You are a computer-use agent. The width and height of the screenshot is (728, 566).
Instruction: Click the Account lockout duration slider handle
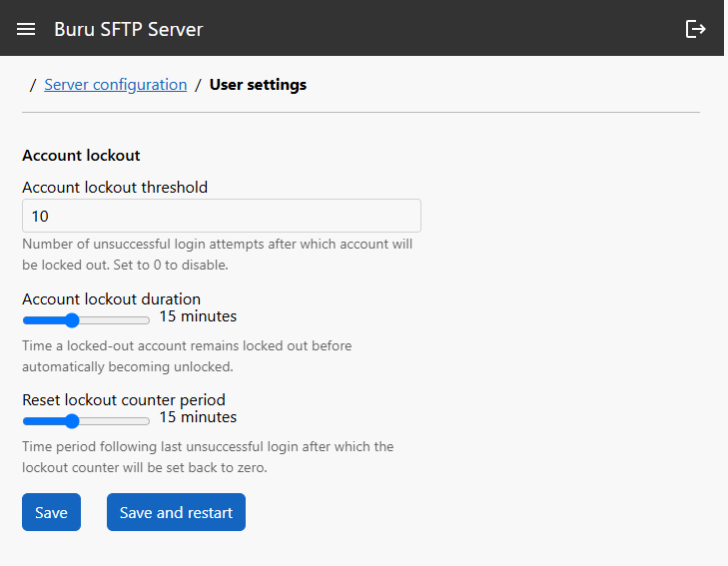(x=72, y=320)
